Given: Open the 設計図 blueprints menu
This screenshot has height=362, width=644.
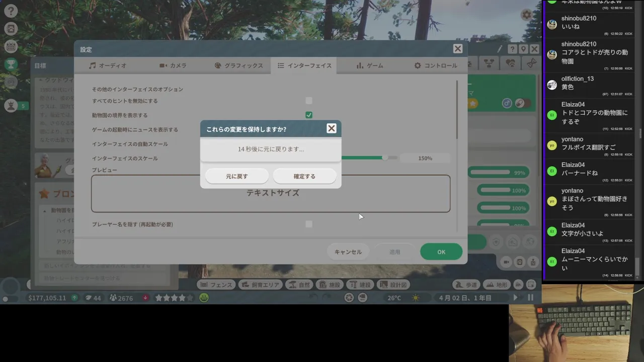Looking at the screenshot, I should (393, 285).
